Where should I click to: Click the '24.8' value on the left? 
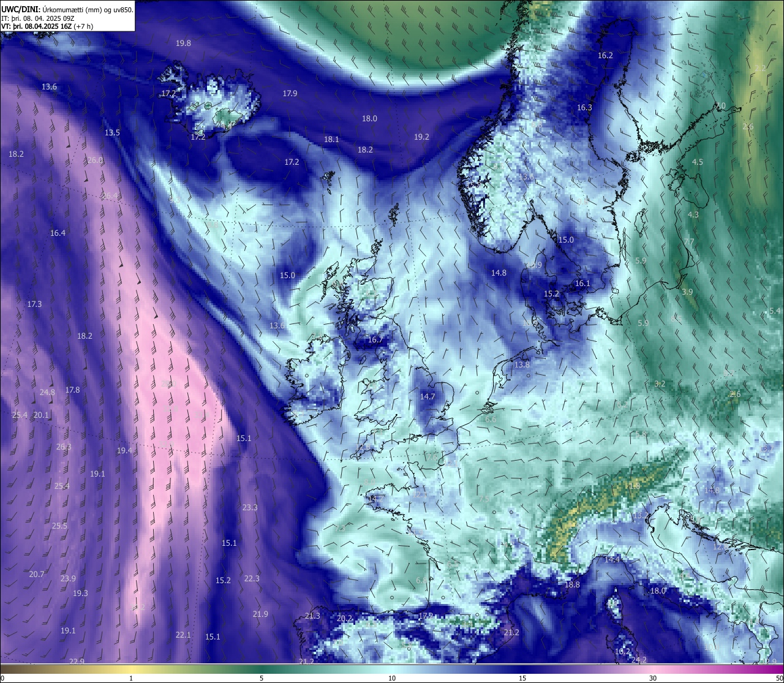click(47, 392)
